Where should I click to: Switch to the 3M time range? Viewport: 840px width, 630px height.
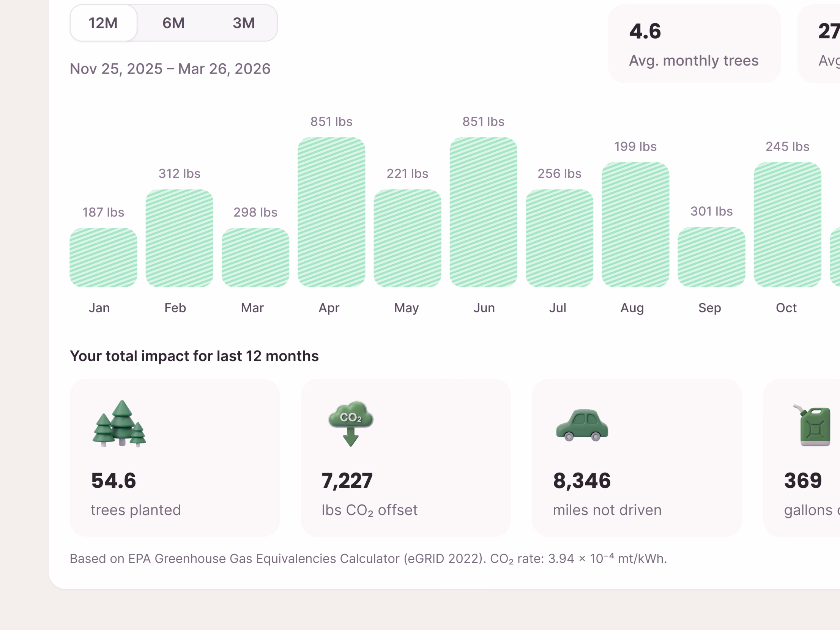click(x=244, y=23)
